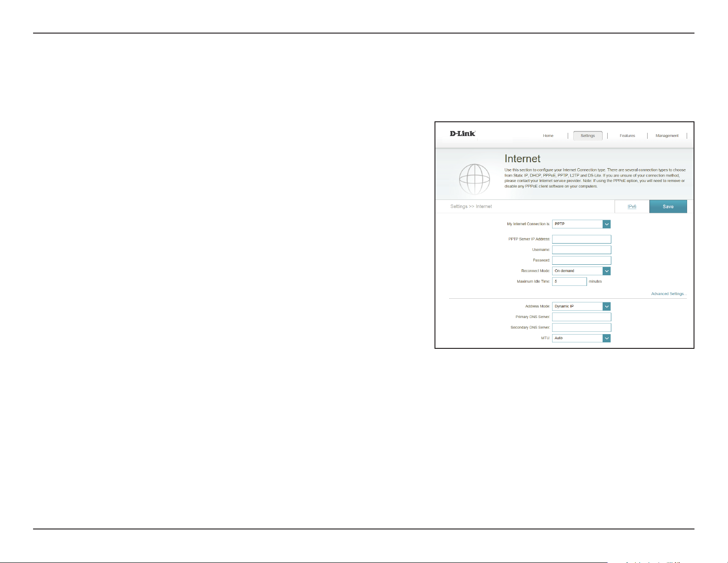This screenshot has width=728, height=563.
Task: Focus the Secondary DNS Server field
Action: coord(581,328)
